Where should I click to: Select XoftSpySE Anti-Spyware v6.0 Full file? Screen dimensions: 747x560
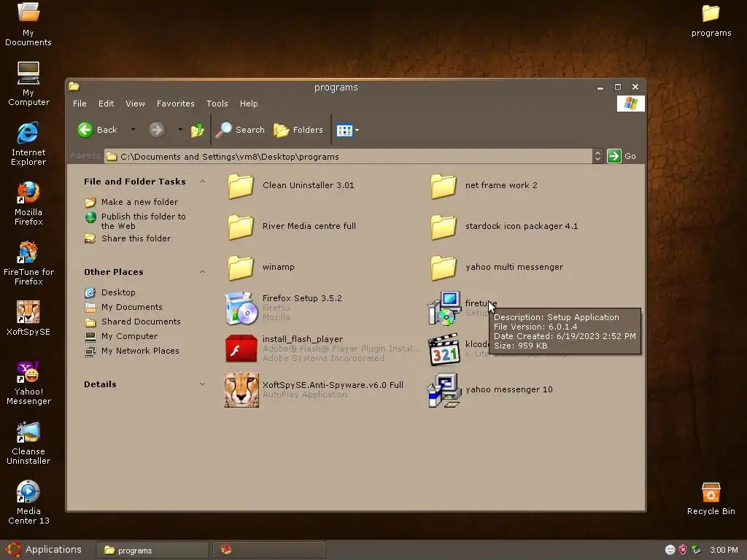(314, 389)
